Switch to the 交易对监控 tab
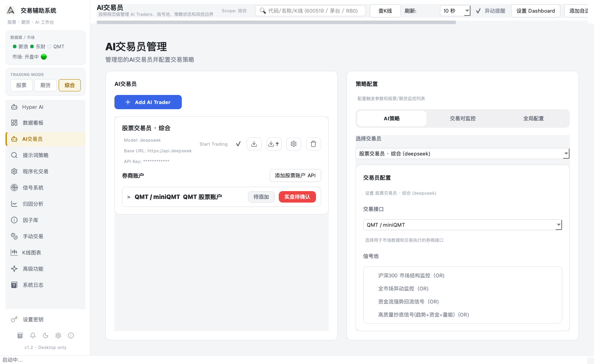The image size is (594, 364). (x=463, y=118)
